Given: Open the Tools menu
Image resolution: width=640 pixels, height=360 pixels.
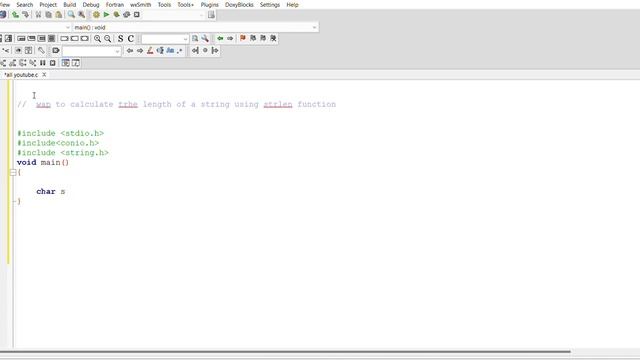Looking at the screenshot, I should pyautogui.click(x=164, y=4).
